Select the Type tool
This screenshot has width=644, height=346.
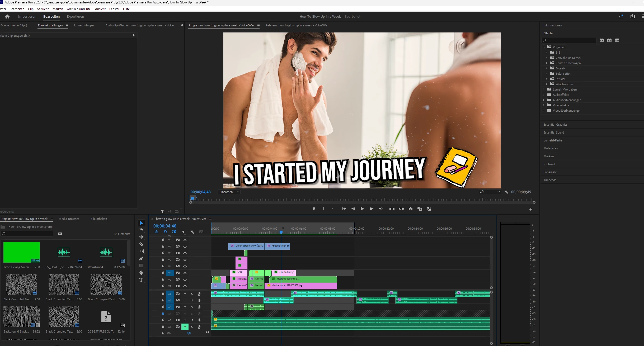pyautogui.click(x=141, y=280)
